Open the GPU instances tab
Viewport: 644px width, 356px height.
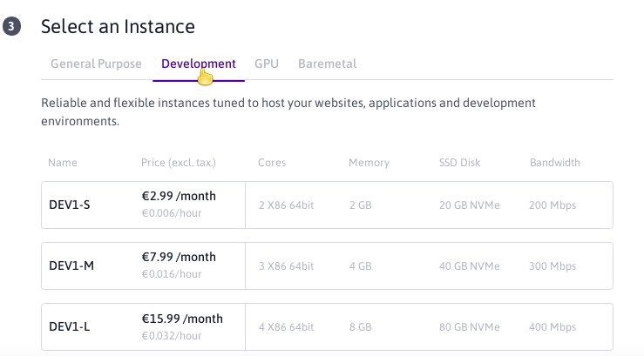(267, 64)
